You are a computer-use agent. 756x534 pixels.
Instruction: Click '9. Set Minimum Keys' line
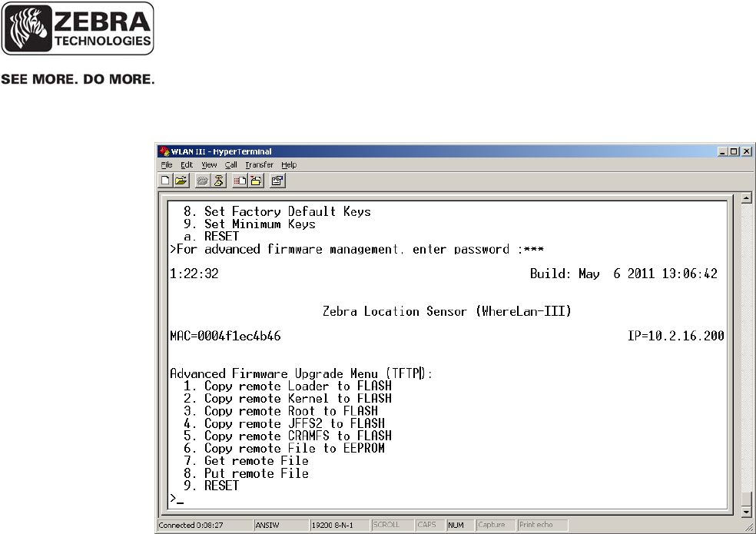coord(249,224)
